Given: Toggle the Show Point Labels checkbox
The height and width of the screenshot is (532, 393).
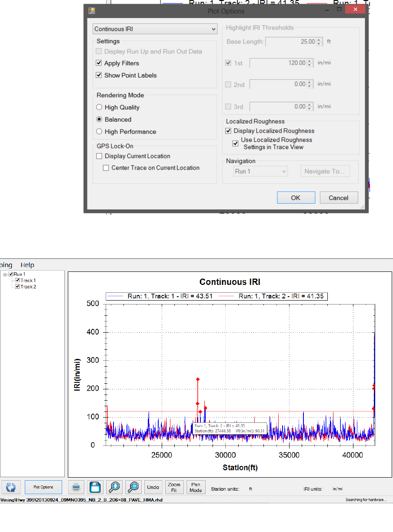Looking at the screenshot, I should [x=99, y=75].
